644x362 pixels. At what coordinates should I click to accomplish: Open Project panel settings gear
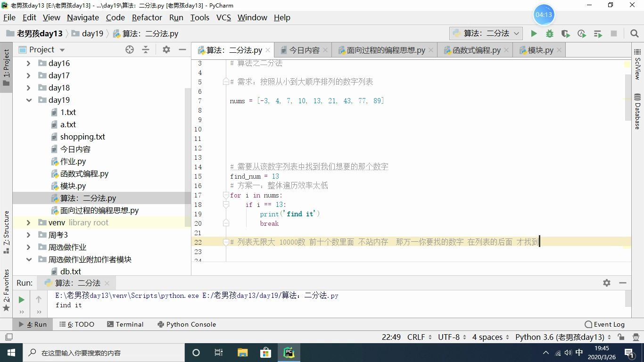(x=166, y=49)
